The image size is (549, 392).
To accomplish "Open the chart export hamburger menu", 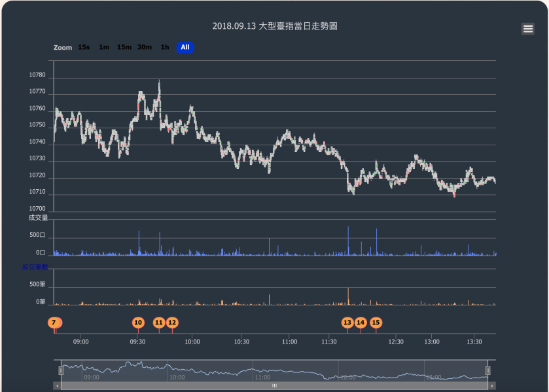I will [x=527, y=28].
